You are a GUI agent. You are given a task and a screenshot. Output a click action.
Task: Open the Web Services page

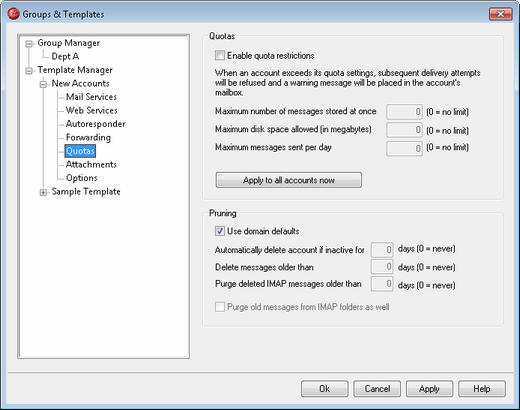(x=92, y=110)
